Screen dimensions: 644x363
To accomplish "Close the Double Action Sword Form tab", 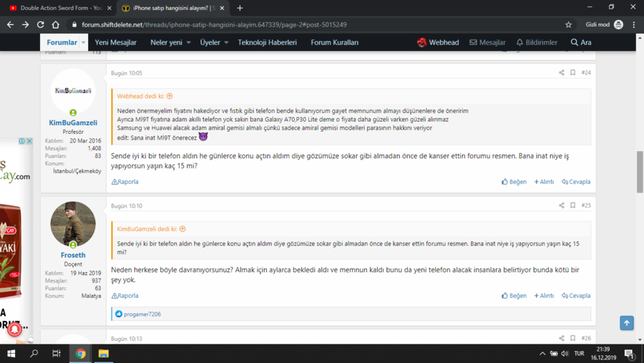I will [x=109, y=8].
